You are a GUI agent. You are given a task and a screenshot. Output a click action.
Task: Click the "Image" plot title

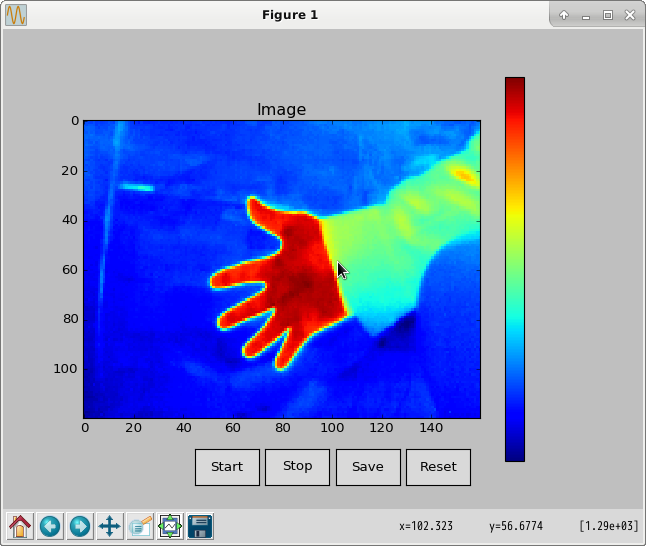point(281,110)
